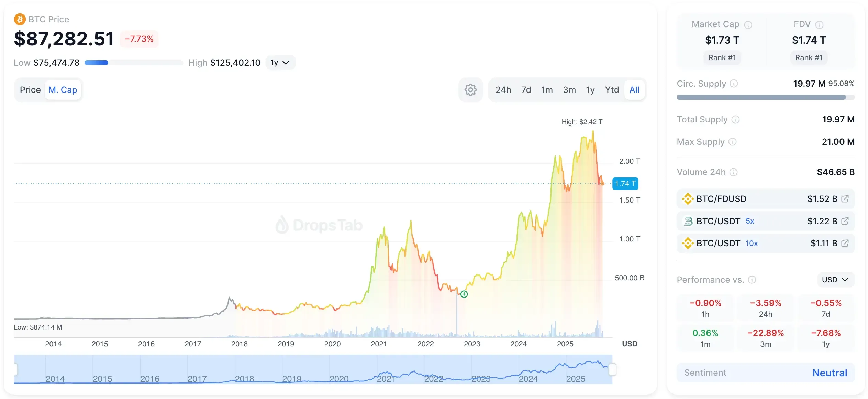Switch chart to M. Cap view
Screen dimensions: 868x399
[x=63, y=90]
